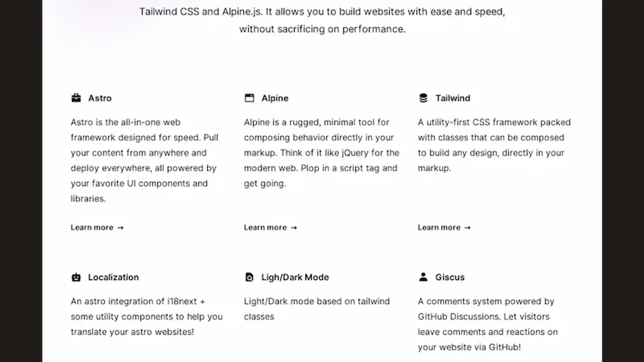The image size is (644, 362).
Task: Click the i18next localization description text
Action: point(147,317)
